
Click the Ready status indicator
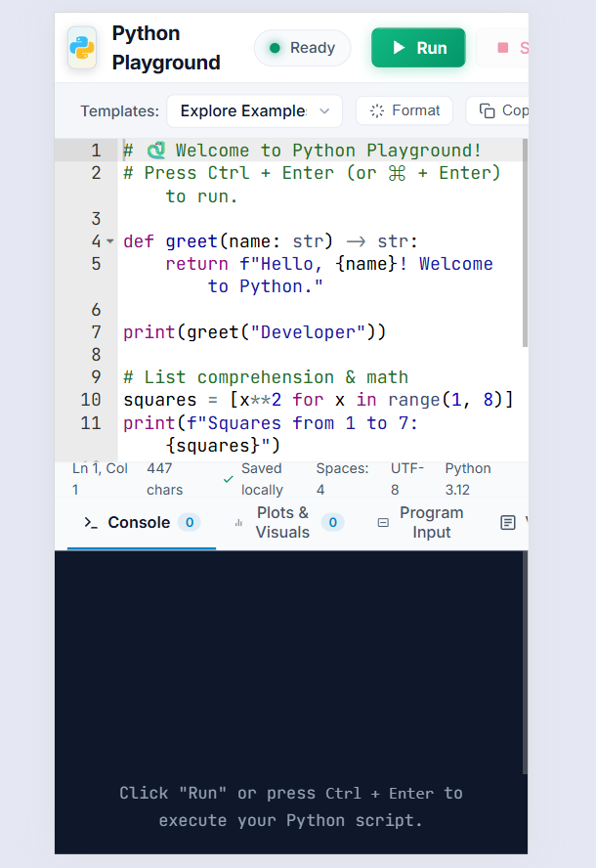(302, 48)
